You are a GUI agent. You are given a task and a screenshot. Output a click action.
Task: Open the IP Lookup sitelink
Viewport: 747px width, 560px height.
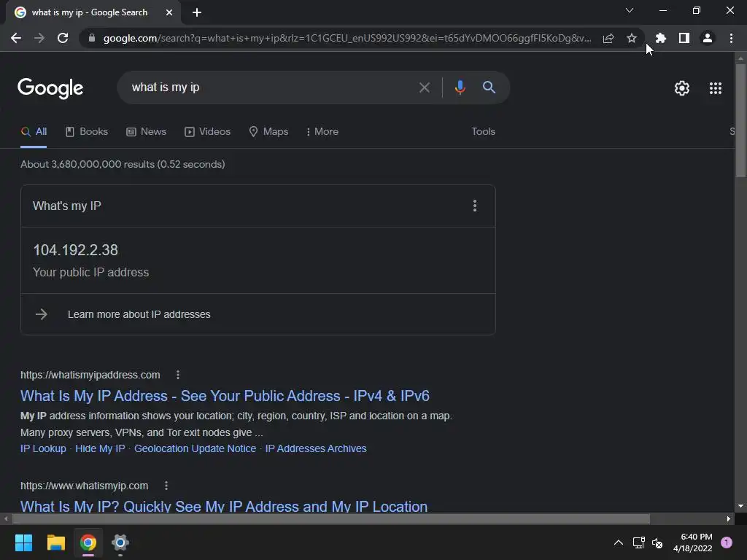point(43,448)
